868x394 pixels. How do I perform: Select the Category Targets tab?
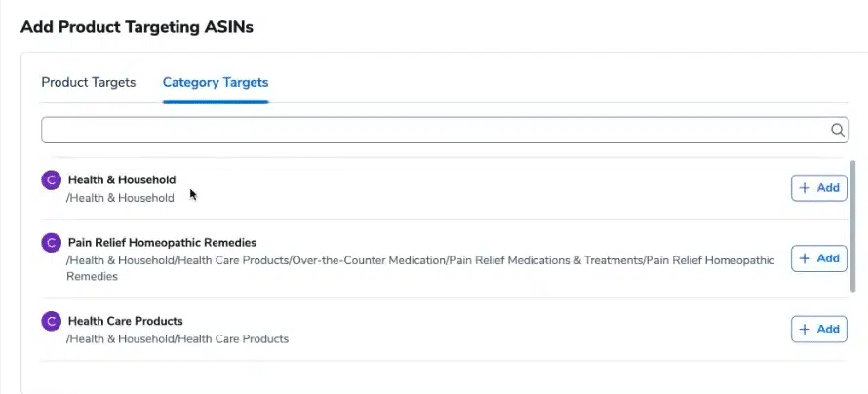point(216,83)
